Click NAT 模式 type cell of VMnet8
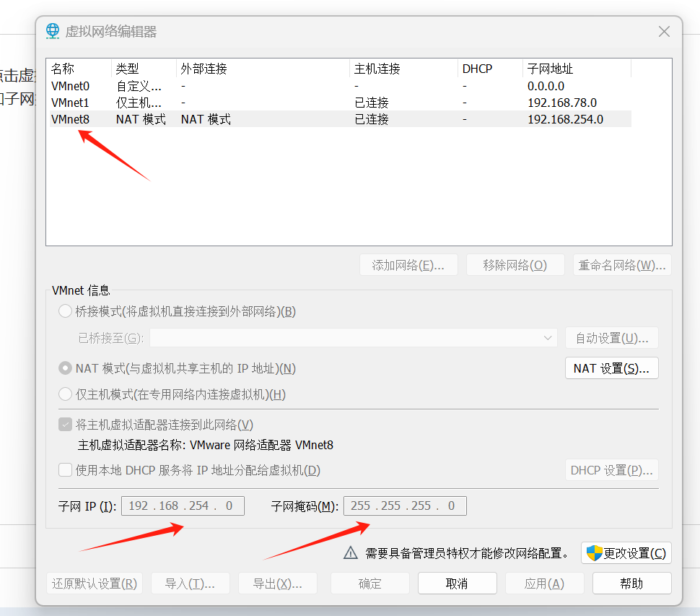This screenshot has height=616, width=700. (x=141, y=119)
